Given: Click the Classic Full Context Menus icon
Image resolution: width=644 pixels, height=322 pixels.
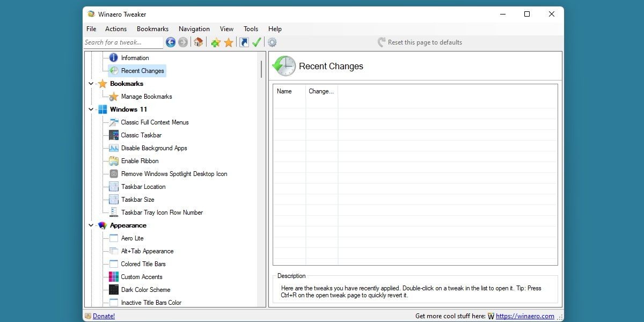Looking at the screenshot, I should tap(114, 122).
